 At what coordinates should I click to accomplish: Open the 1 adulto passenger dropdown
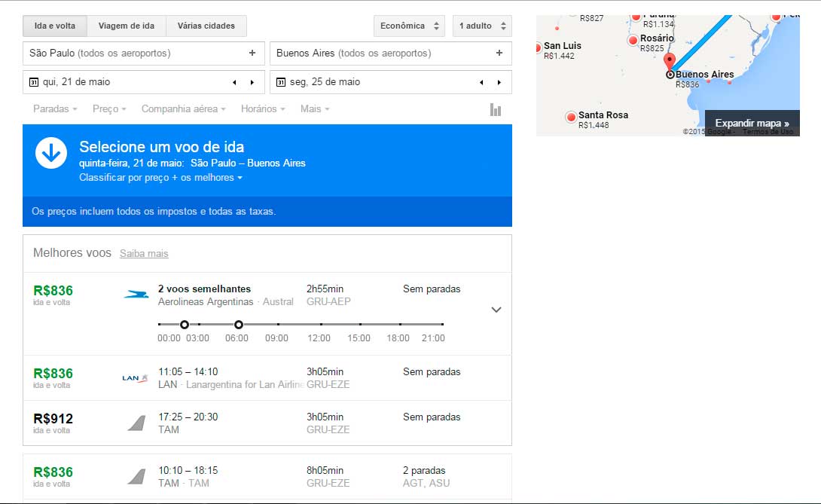pyautogui.click(x=481, y=25)
